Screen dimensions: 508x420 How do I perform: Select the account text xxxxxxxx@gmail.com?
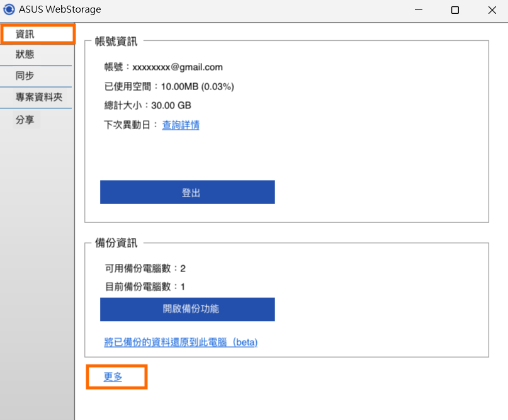pos(178,67)
